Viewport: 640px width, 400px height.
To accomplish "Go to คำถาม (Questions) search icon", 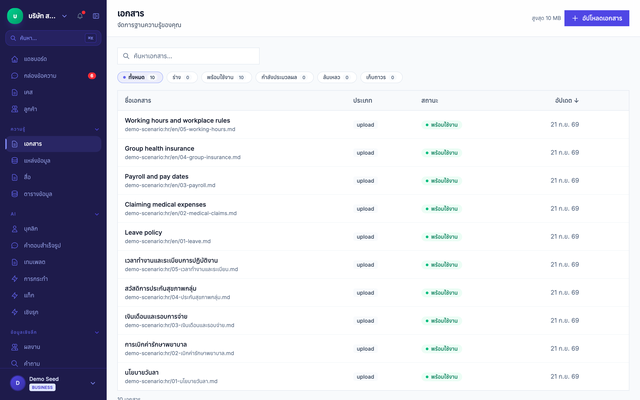I will coord(15,363).
